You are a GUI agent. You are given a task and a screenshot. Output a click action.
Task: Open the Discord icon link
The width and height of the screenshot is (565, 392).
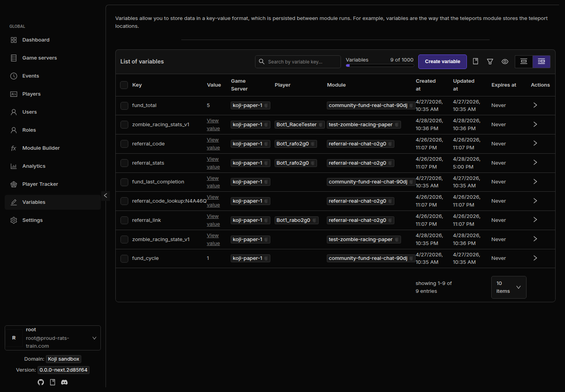(64, 382)
